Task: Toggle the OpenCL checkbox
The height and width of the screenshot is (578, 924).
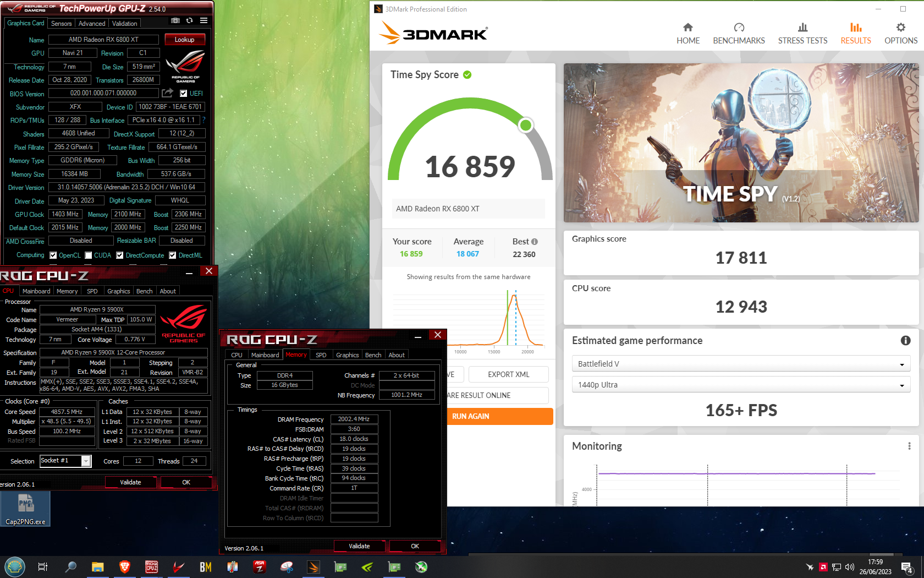Action: tap(53, 255)
